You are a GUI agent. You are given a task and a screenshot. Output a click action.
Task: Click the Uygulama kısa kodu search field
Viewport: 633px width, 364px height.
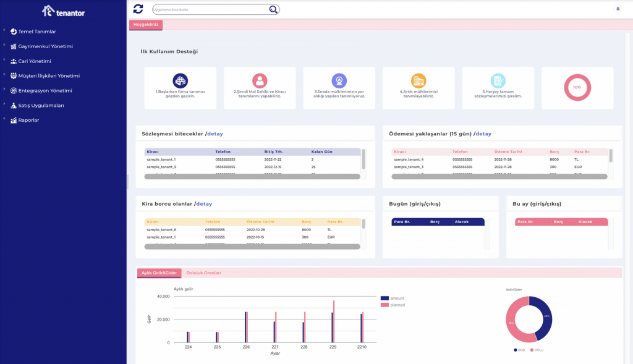210,9
